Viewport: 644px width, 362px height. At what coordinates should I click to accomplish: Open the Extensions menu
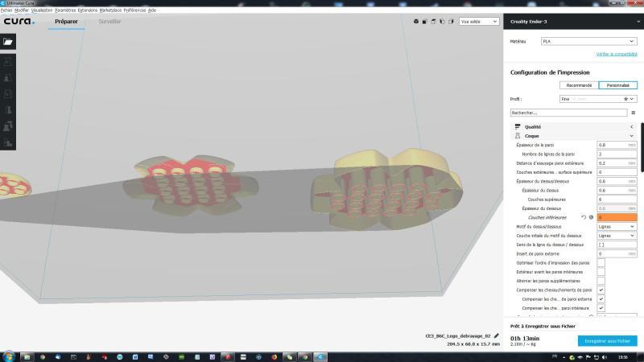(88, 10)
